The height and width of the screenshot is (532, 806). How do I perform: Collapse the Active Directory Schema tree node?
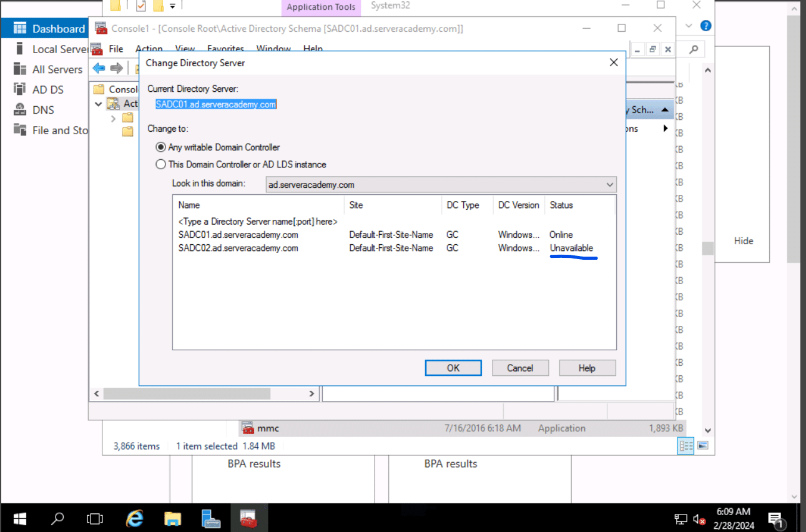[x=99, y=104]
